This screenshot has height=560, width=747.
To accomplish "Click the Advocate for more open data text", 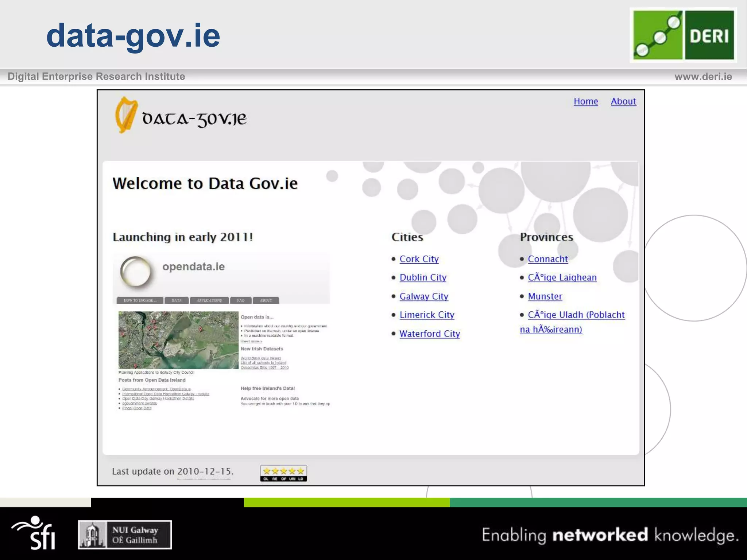I will coord(270,398).
